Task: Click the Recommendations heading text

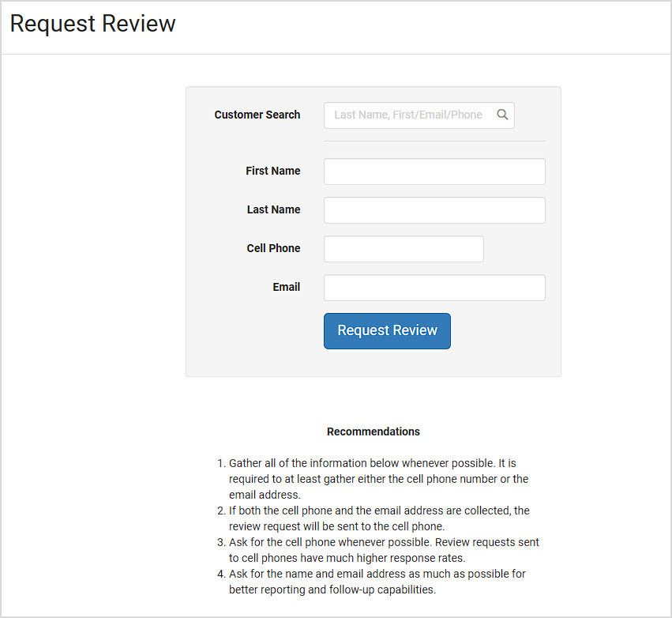Action: [374, 431]
